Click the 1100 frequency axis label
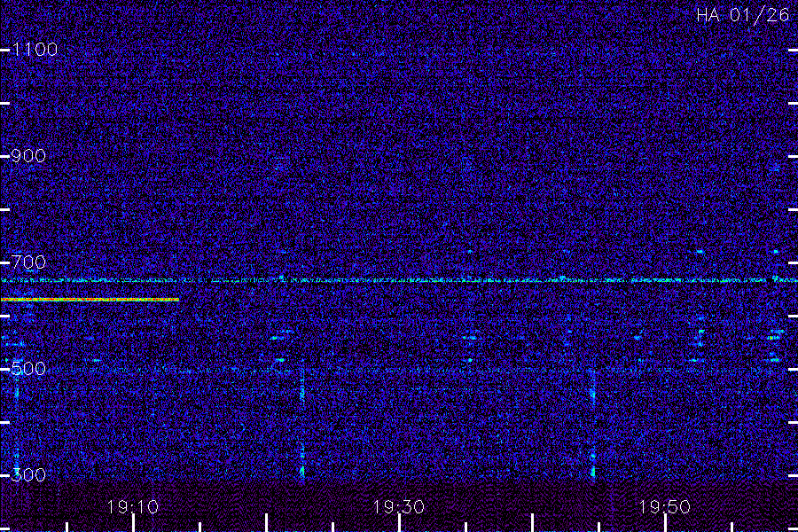The height and width of the screenshot is (532, 798). [x=35, y=50]
